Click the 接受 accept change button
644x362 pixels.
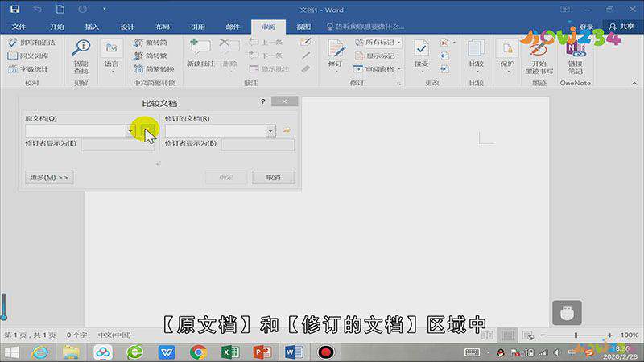click(421, 56)
